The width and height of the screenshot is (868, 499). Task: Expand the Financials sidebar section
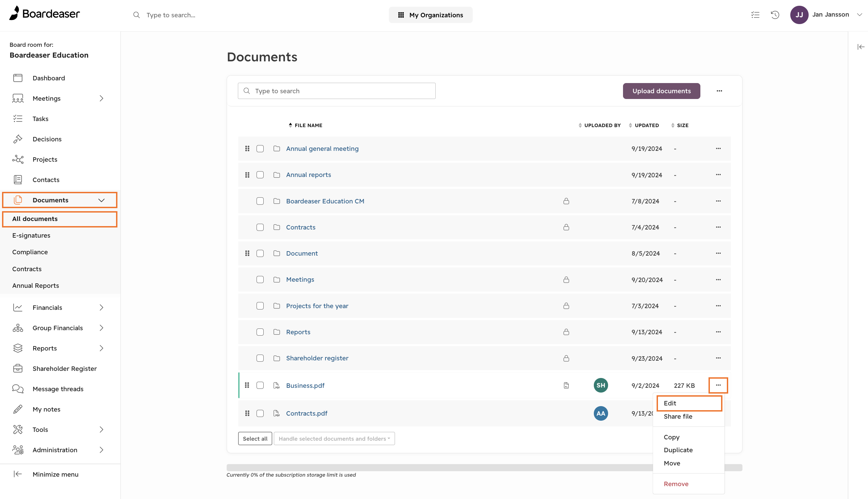click(101, 307)
